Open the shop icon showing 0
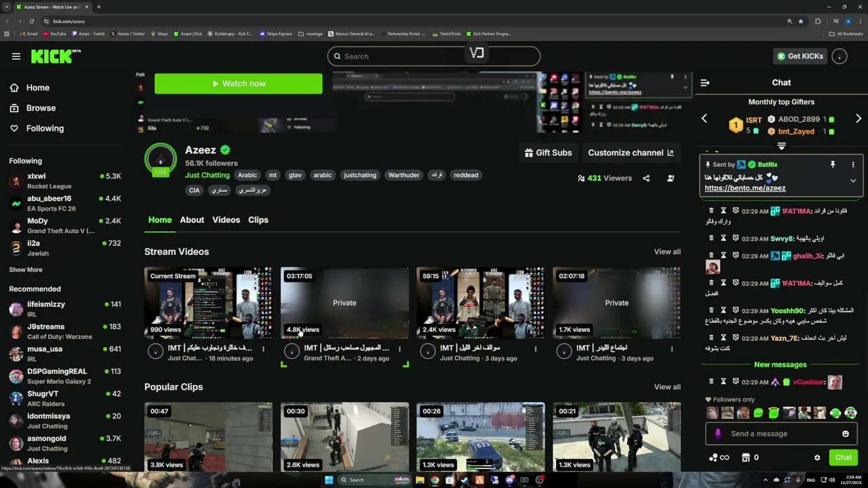This screenshot has height=488, width=868. coord(751,457)
